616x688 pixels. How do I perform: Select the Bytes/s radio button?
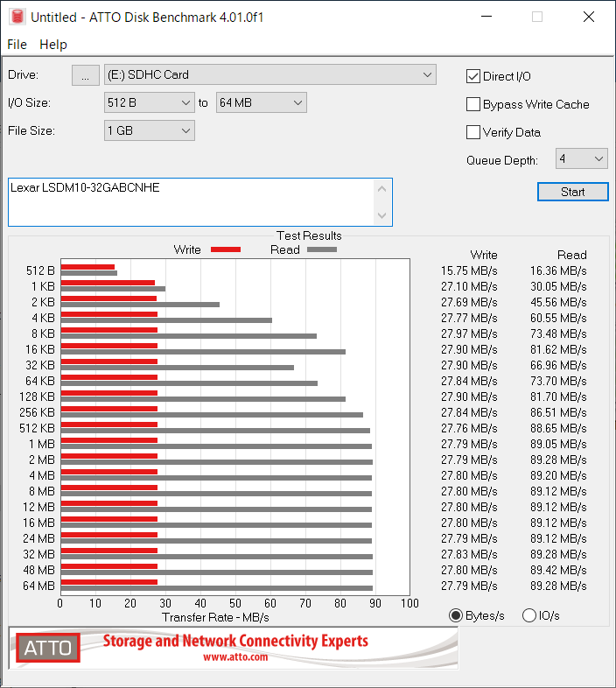pos(456,615)
